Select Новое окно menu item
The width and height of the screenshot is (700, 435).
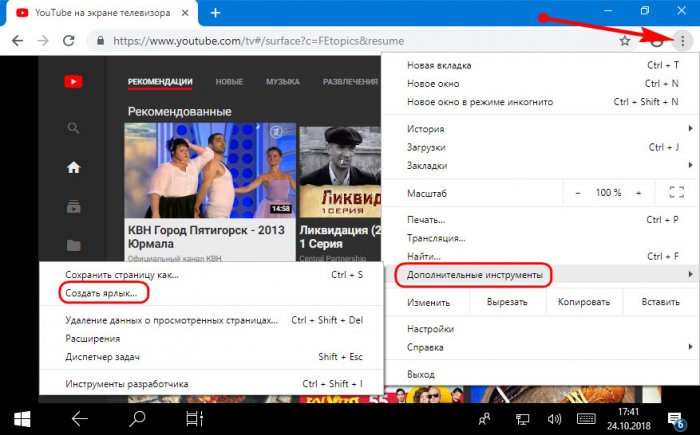pyautogui.click(x=542, y=84)
